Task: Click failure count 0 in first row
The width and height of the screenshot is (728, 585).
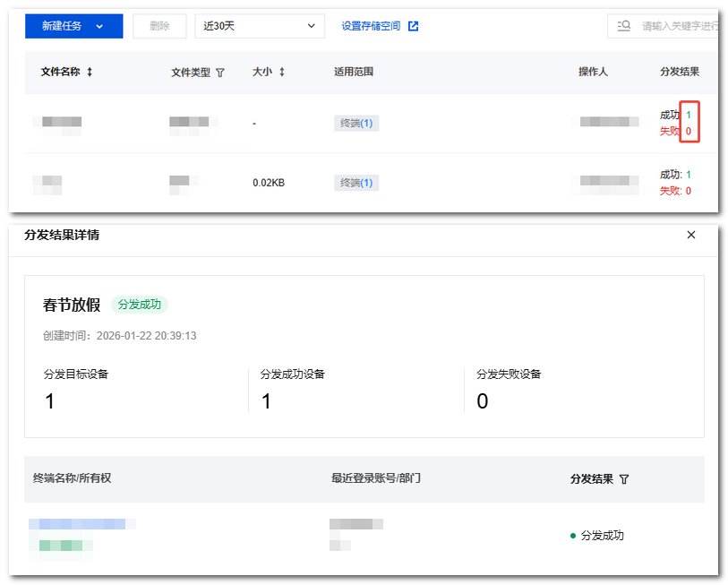Action: tap(689, 131)
